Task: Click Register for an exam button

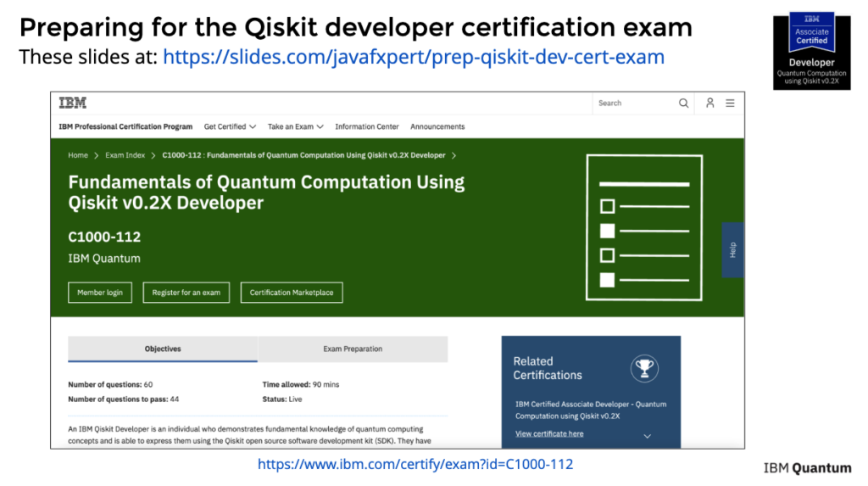Action: coord(186,293)
